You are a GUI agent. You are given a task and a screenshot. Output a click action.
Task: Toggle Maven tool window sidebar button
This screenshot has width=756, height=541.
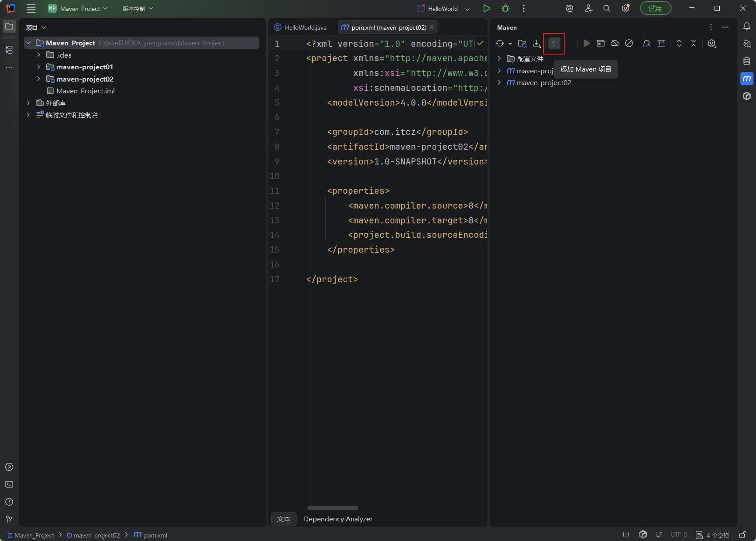pyautogui.click(x=747, y=79)
